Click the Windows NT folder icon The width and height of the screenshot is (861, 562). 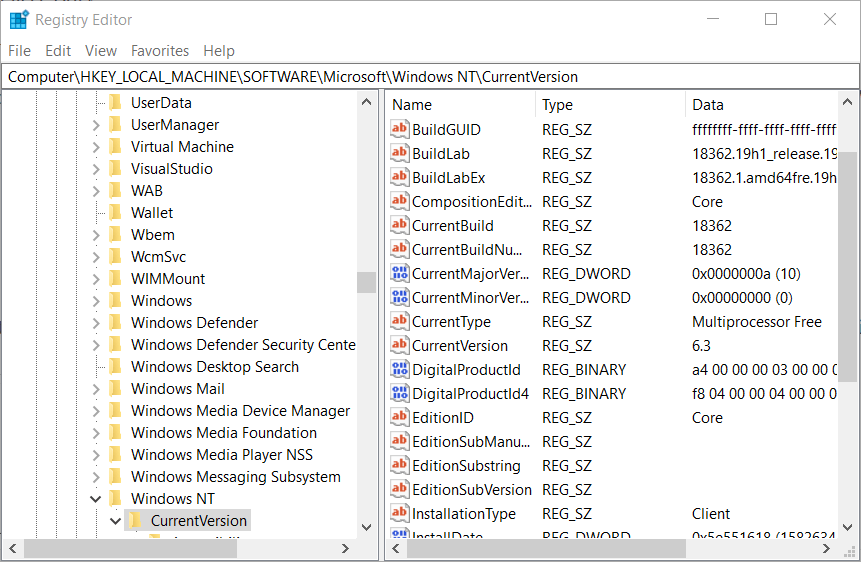[115, 498]
